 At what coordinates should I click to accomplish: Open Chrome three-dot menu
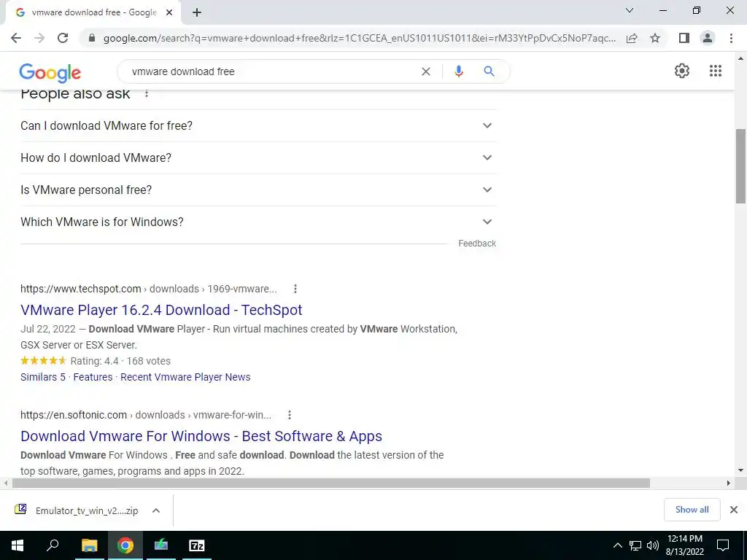(x=731, y=38)
